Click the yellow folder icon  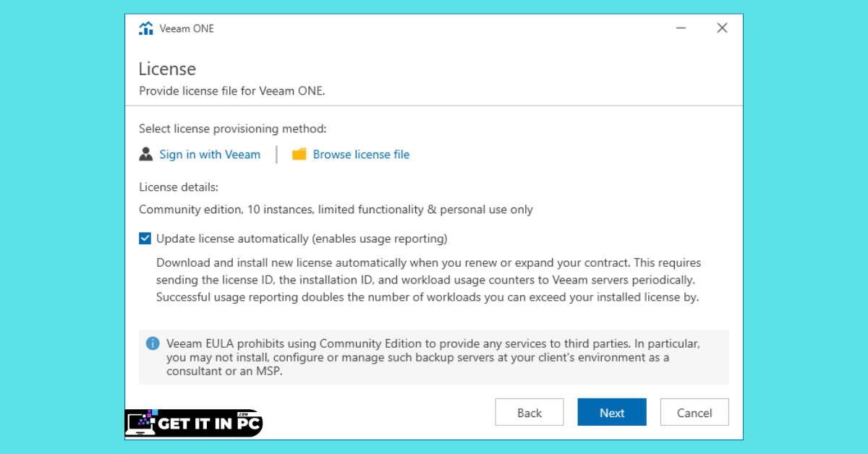[x=299, y=154]
